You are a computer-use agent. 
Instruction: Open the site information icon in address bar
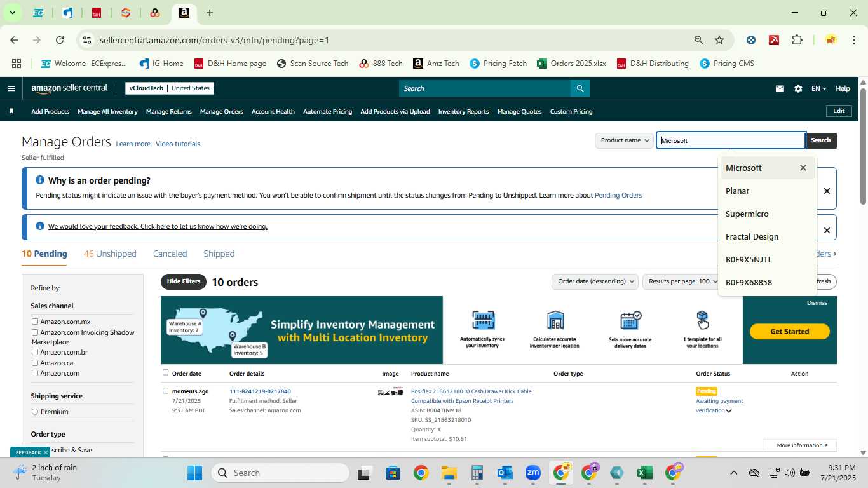(87, 40)
